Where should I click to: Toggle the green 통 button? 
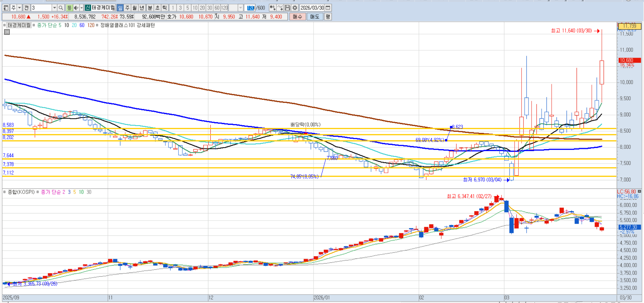tap(69, 8)
